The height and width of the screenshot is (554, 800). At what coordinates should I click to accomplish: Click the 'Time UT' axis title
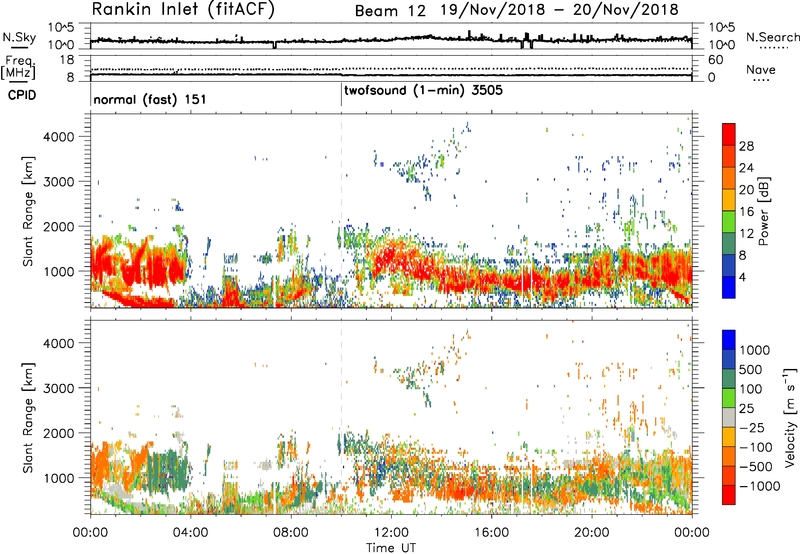point(391,548)
